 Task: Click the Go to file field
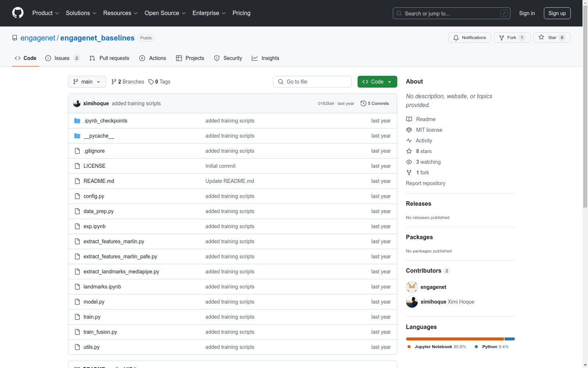[312, 82]
